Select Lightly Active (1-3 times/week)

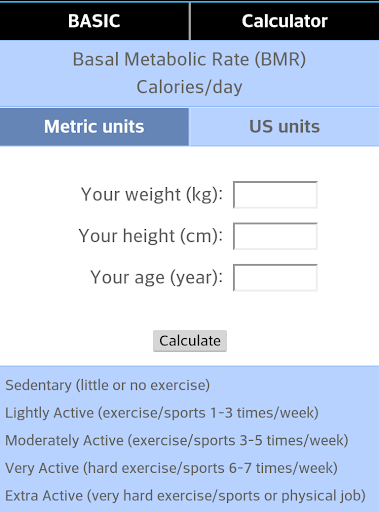162,413
